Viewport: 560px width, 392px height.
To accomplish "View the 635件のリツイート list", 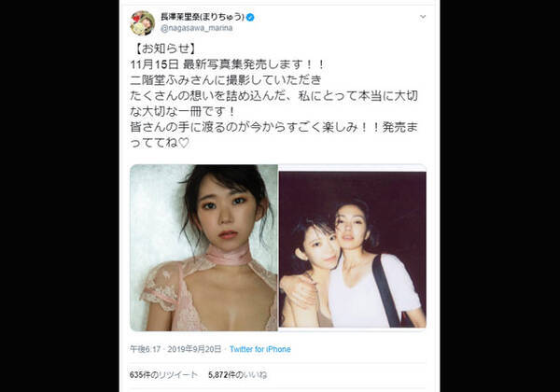I will [163, 375].
